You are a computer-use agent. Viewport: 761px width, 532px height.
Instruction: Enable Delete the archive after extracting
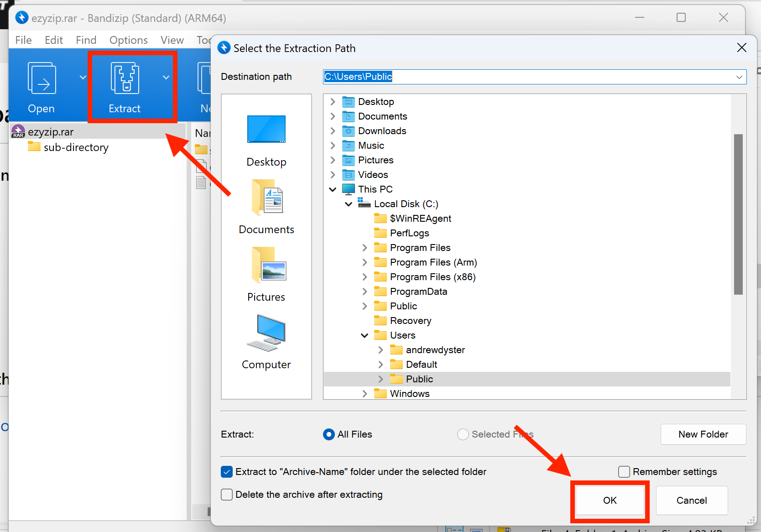click(x=227, y=495)
